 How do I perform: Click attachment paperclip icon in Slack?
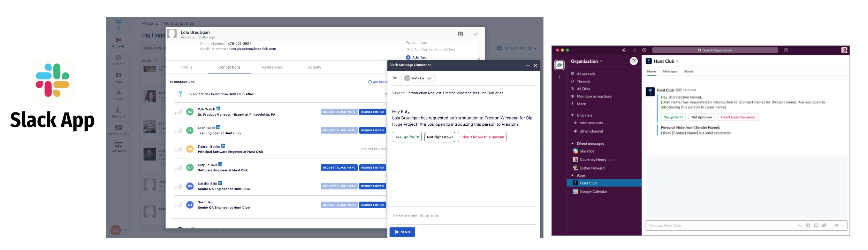pos(824,226)
